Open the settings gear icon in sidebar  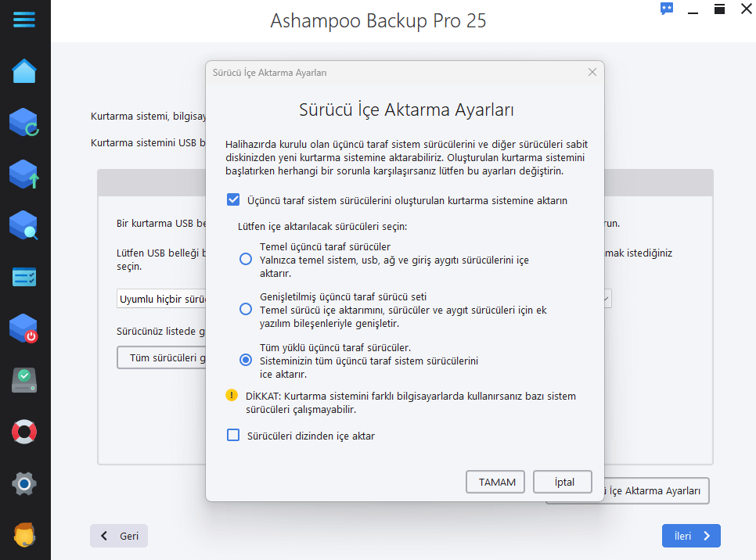24,484
